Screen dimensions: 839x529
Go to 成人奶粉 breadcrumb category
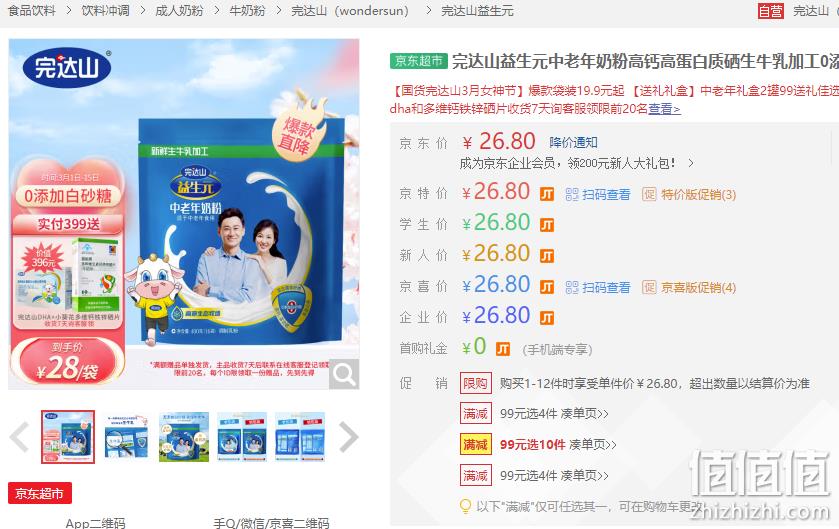click(x=179, y=11)
